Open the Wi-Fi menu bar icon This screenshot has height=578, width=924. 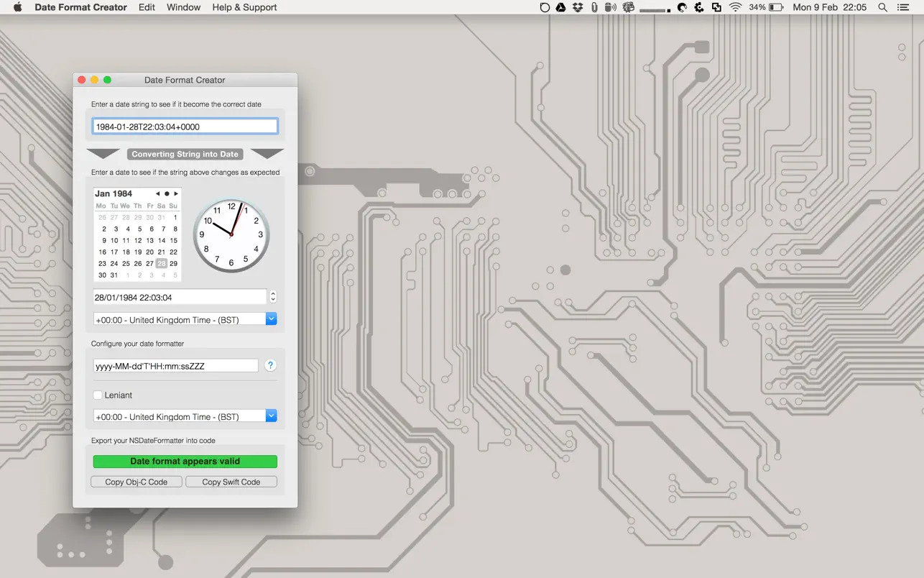click(734, 7)
